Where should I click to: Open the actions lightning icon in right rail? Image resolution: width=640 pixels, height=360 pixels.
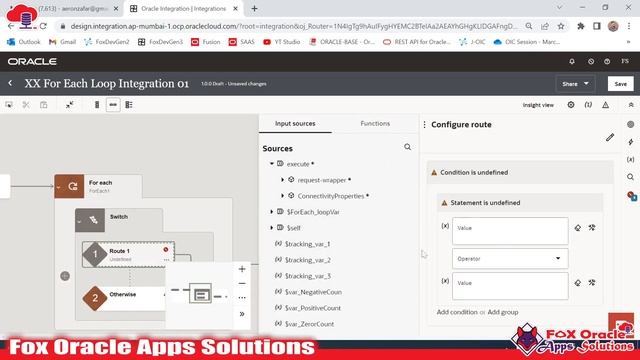(x=631, y=142)
